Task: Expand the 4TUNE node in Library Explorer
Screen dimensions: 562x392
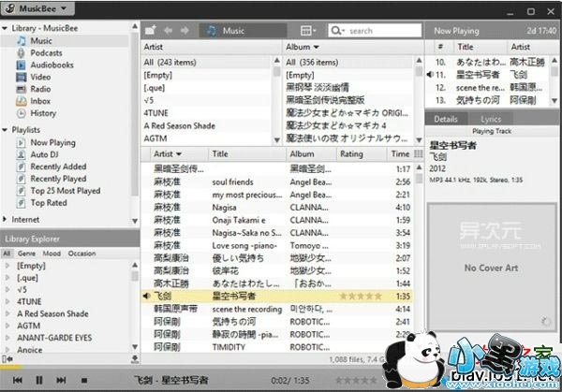Action: 7,302
